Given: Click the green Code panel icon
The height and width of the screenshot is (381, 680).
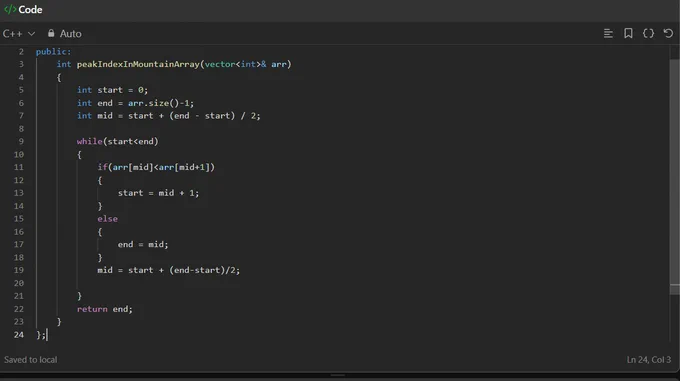Looking at the screenshot, I should tap(10, 9).
